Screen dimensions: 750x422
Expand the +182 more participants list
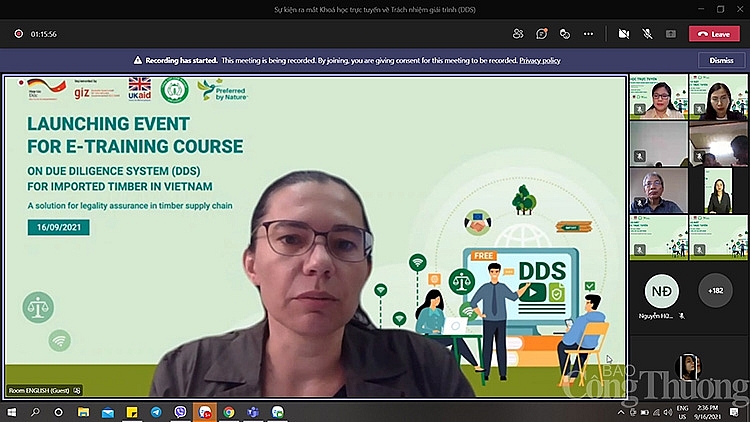tap(714, 290)
